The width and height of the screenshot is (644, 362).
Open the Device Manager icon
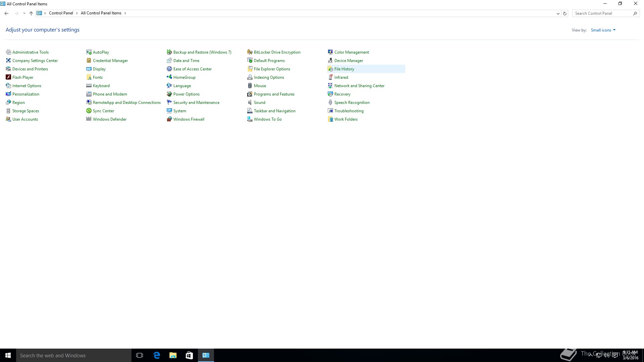pyautogui.click(x=330, y=60)
